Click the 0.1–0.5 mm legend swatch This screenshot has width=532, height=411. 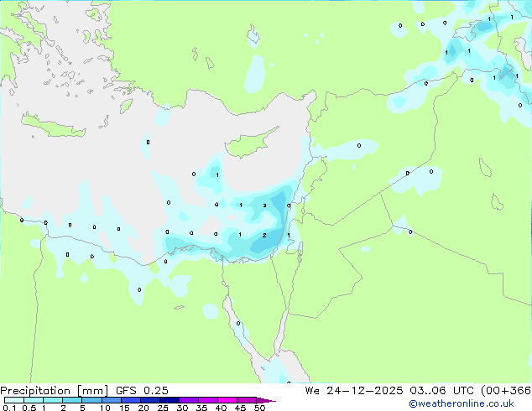[14, 400]
